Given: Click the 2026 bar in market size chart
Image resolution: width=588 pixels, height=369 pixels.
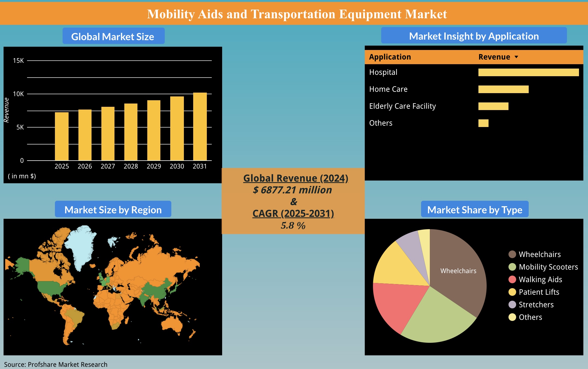Looking at the screenshot, I should coord(85,135).
